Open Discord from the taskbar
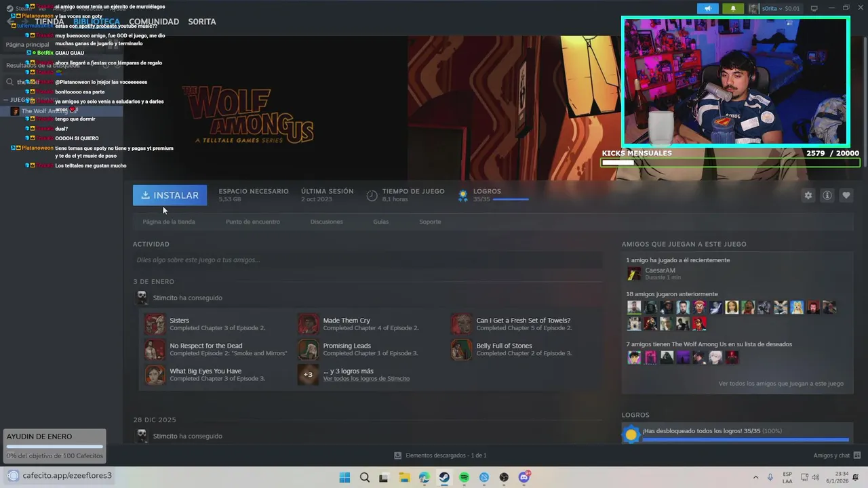Viewport: 868px width, 488px height. pos(524,477)
